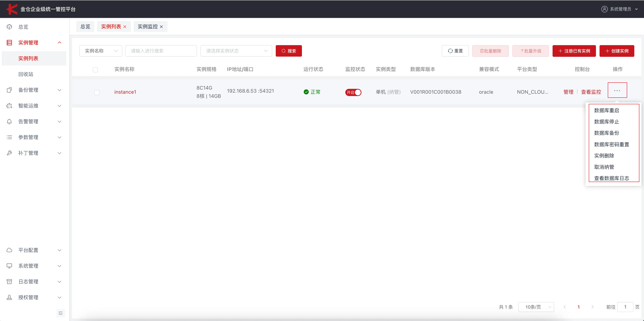Select the 备份管理 backup management icon
Image resolution: width=644 pixels, height=321 pixels.
9,90
